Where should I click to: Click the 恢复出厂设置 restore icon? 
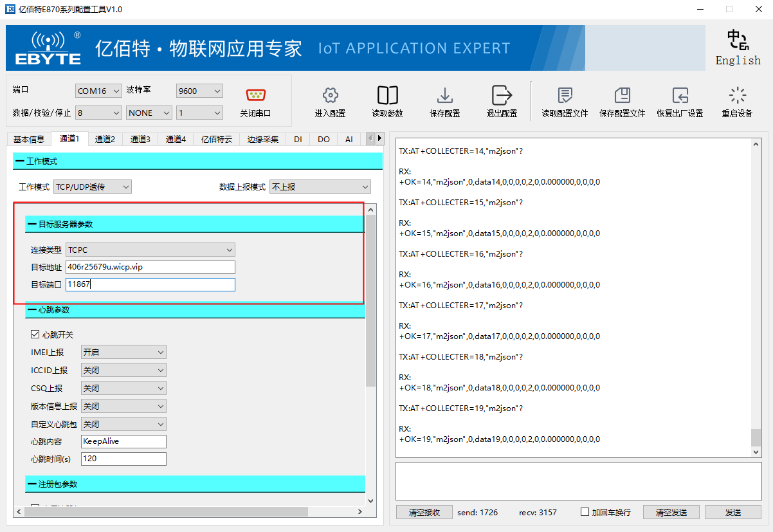(x=680, y=95)
